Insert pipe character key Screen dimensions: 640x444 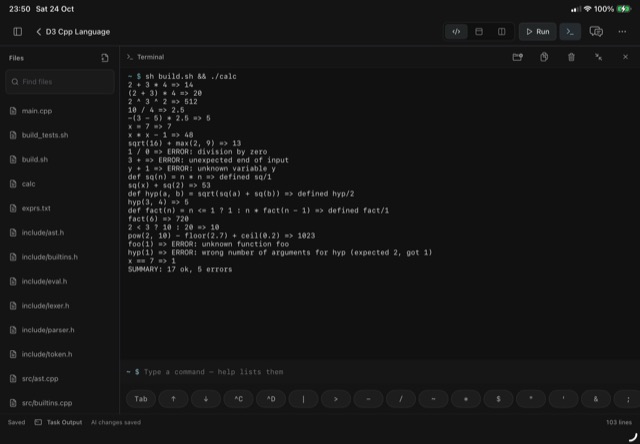[x=303, y=399]
